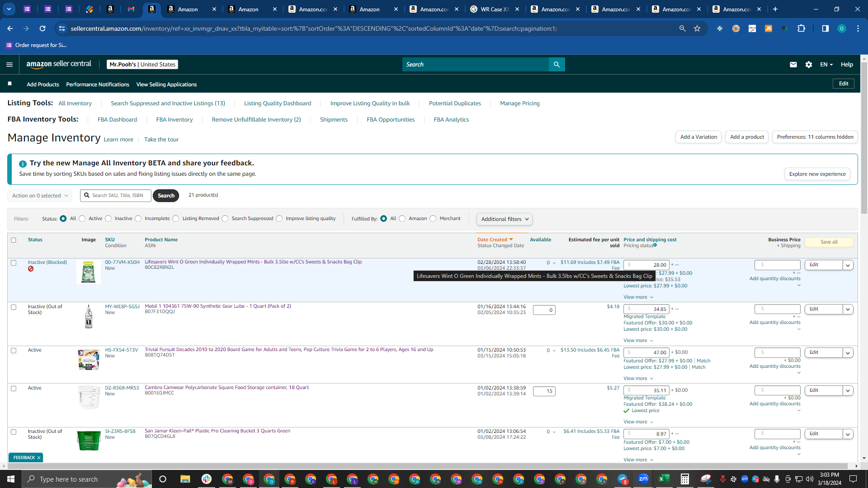Click the Amazon Seller Central logo
The image size is (868, 488).
59,64
